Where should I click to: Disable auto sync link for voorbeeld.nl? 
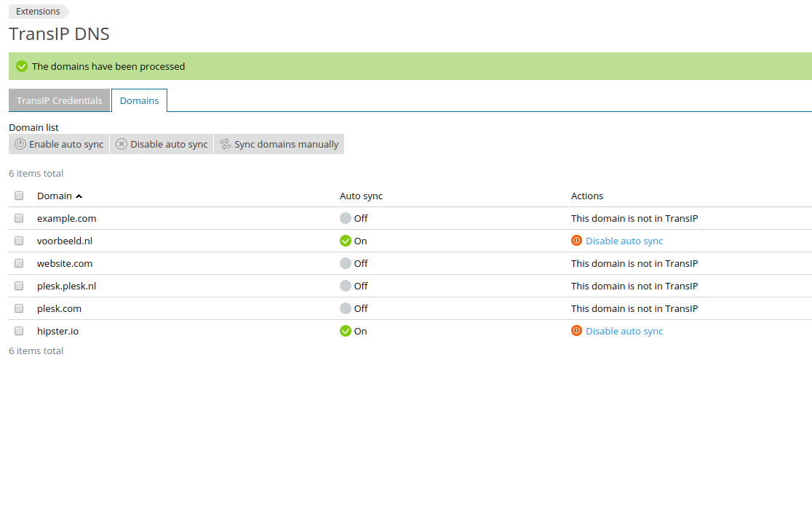click(624, 241)
